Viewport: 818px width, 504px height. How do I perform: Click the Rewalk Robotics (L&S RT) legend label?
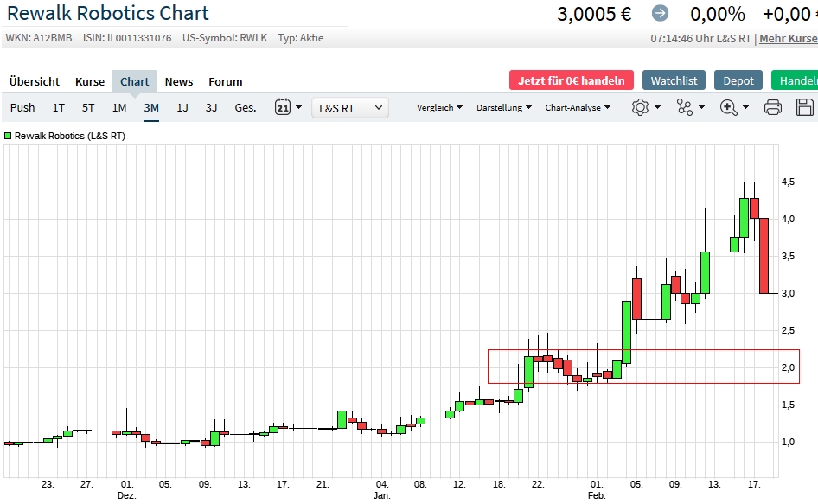[70, 136]
